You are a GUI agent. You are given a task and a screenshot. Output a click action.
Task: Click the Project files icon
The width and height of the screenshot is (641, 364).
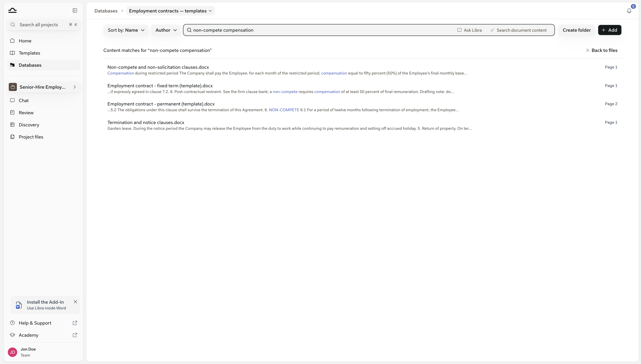[12, 137]
